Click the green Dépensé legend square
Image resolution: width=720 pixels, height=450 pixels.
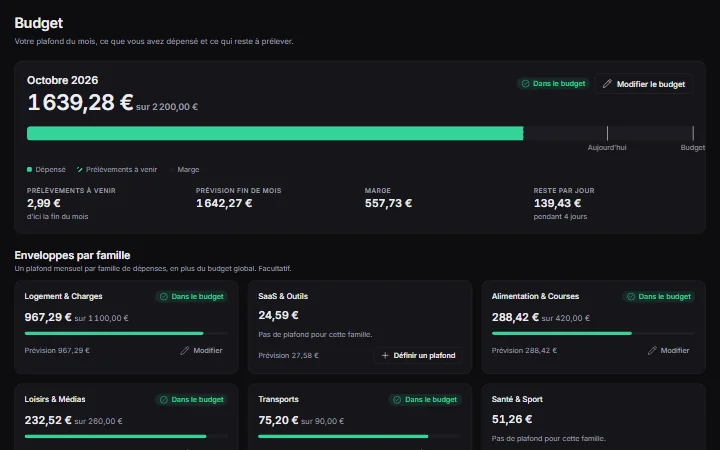(29, 169)
